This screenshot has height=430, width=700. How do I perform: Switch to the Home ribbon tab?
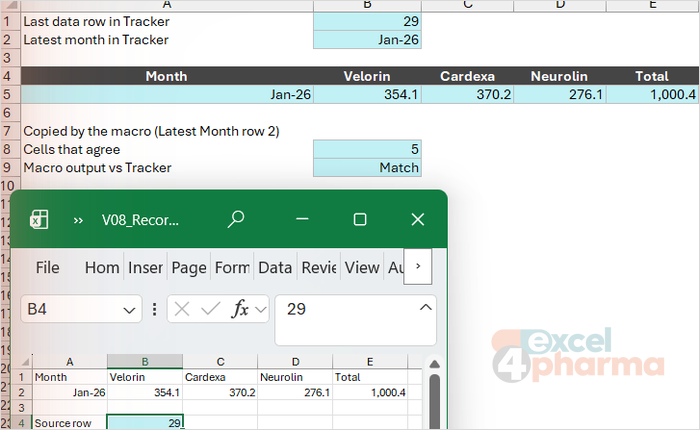[102, 267]
